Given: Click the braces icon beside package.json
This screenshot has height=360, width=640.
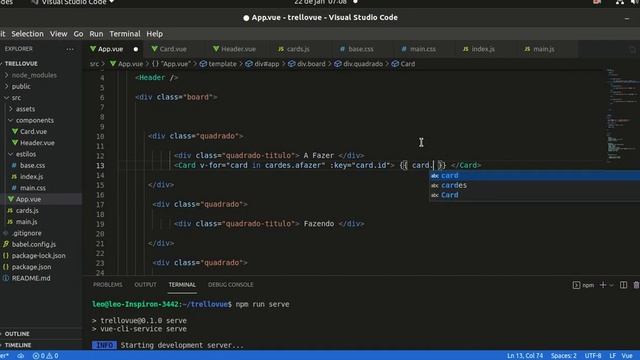Looking at the screenshot, I should tap(6, 267).
